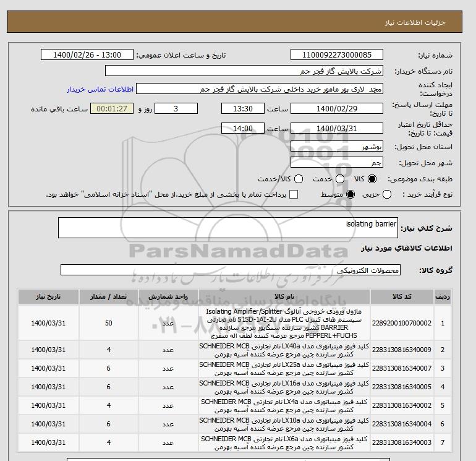Click the 14:00 validity time field
The height and width of the screenshot is (461, 476).
click(243, 128)
